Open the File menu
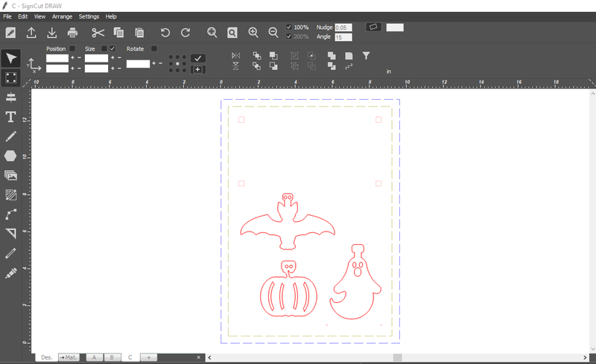 click(7, 16)
